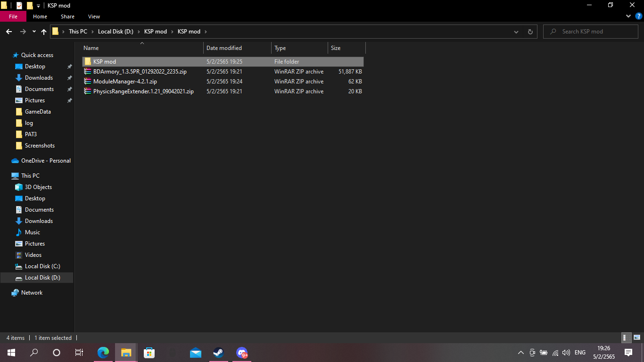The width and height of the screenshot is (644, 362).
Task: Show hidden system tray icons chevron
Action: coord(520,353)
